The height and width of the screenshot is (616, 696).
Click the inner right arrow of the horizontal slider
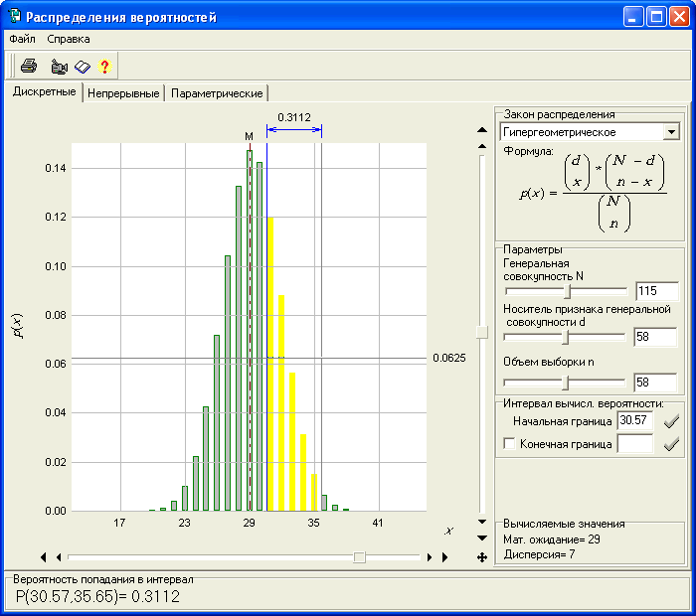pos(430,557)
